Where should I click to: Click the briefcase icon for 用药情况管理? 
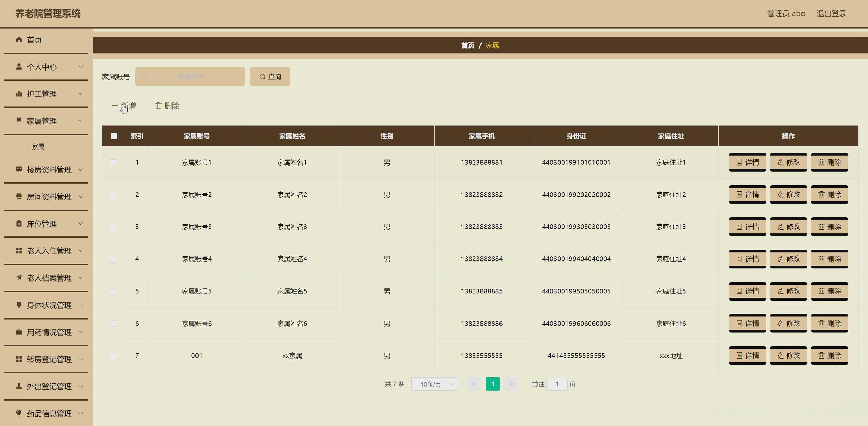pyautogui.click(x=19, y=332)
